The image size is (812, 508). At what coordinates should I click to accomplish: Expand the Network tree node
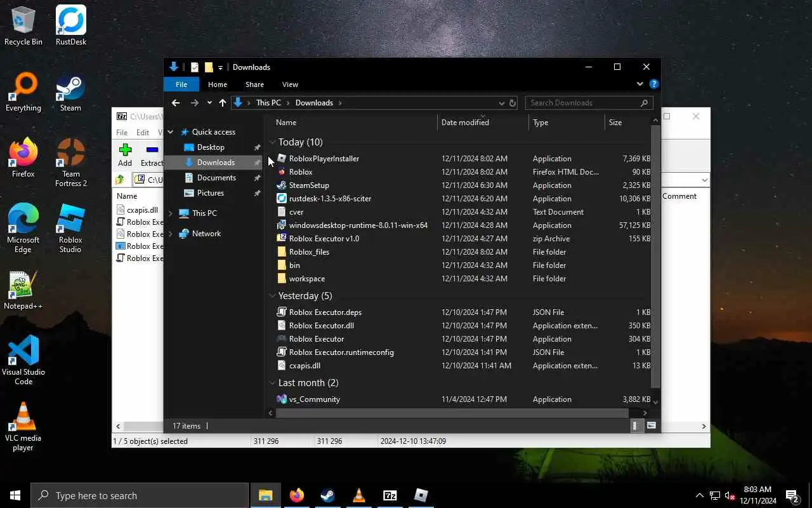coord(171,234)
